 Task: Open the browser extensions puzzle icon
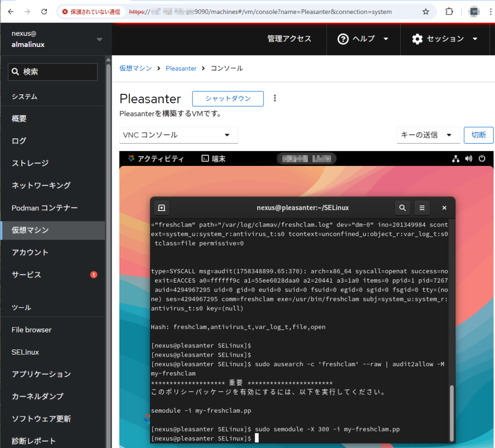pos(449,12)
